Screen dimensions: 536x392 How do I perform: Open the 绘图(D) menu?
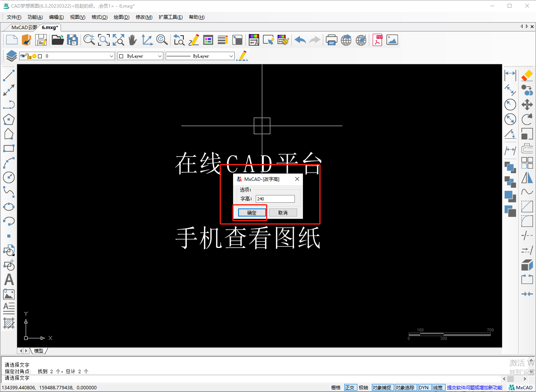click(122, 17)
